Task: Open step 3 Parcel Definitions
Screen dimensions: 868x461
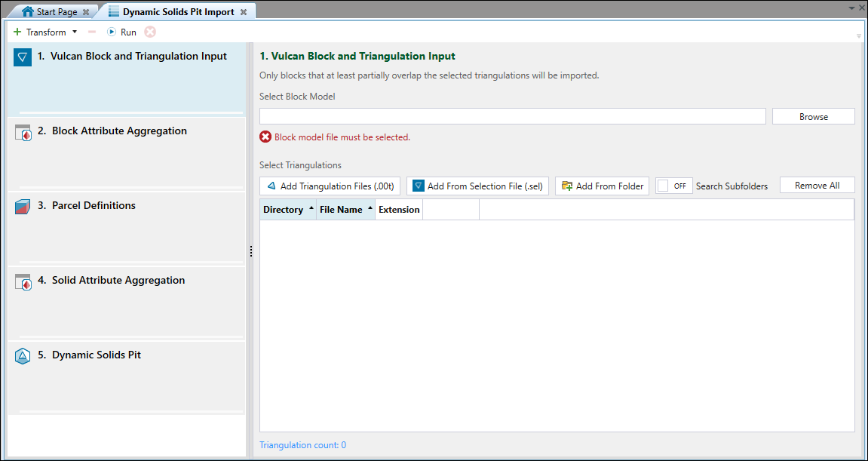Action: 126,229
